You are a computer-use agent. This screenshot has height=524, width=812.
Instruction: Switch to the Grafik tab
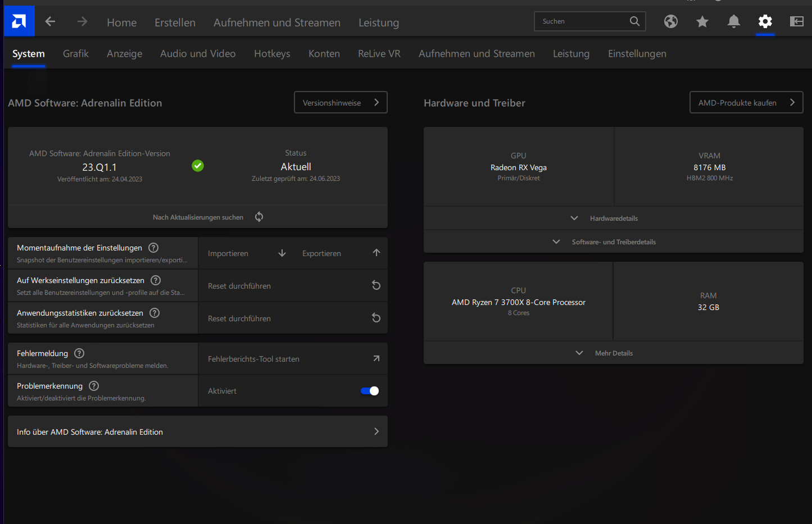[76, 53]
